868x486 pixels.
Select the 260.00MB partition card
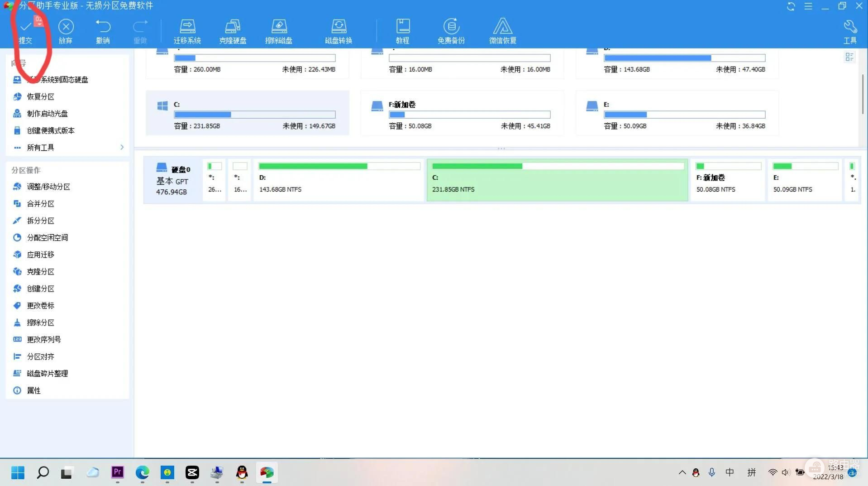click(x=247, y=63)
